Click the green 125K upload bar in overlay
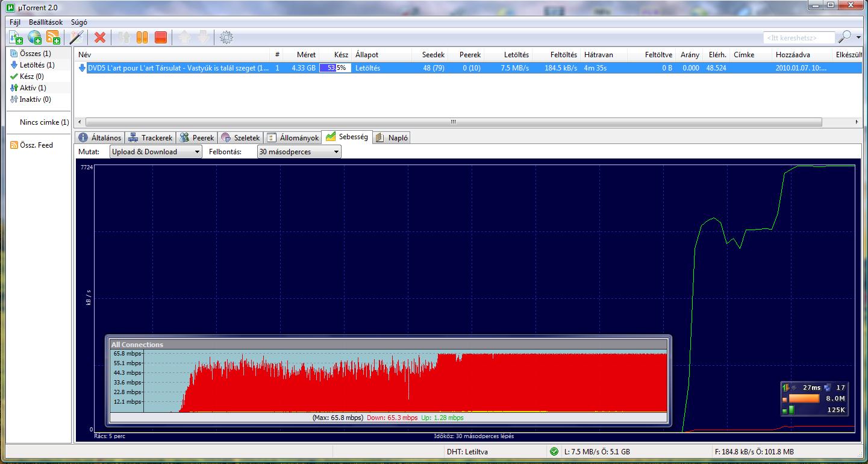Screen dimensions: 868x464 (x=792, y=410)
